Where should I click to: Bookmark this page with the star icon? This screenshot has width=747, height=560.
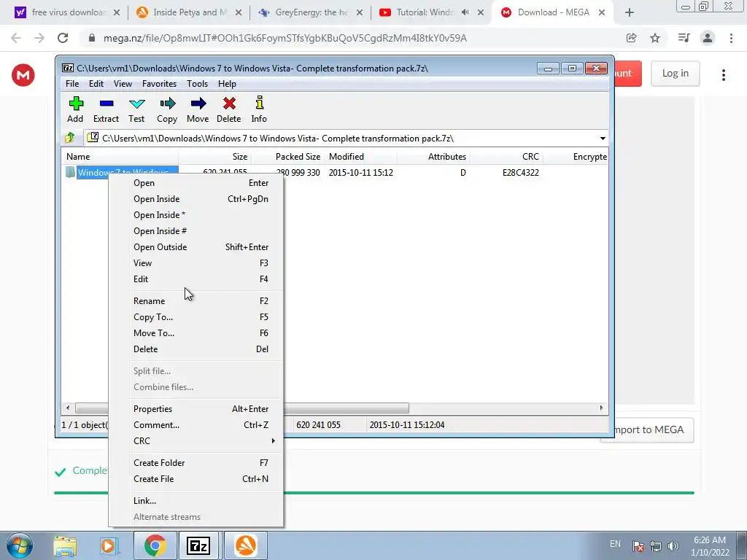coord(655,38)
